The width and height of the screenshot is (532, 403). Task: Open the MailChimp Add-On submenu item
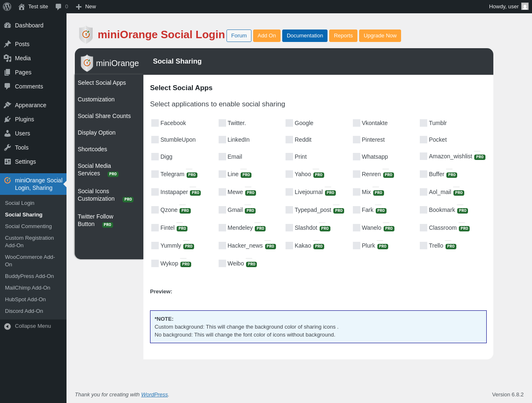click(x=33, y=288)
